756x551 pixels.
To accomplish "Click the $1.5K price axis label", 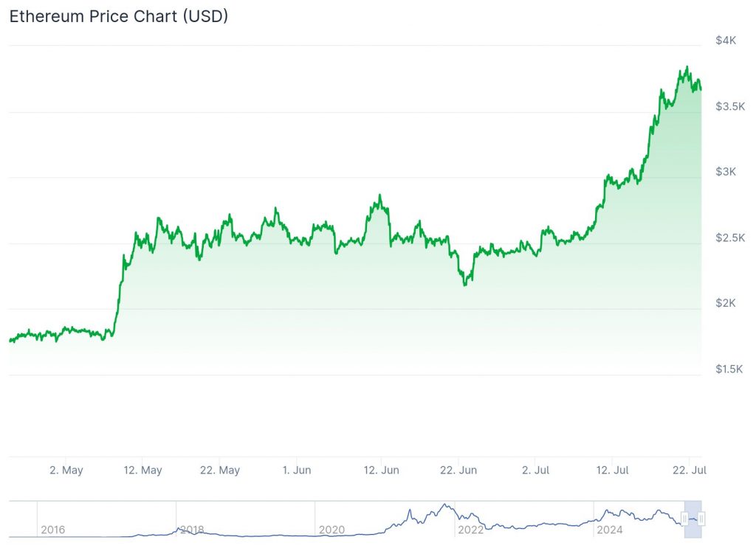I will click(730, 369).
